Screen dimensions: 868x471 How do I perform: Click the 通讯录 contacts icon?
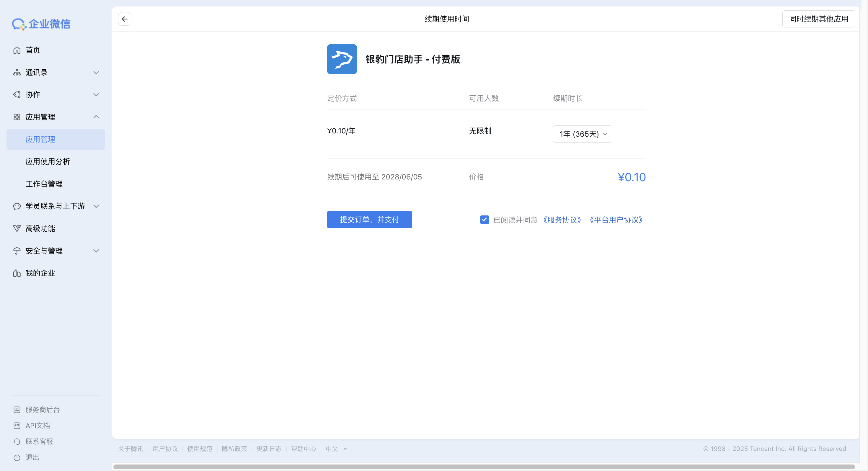tap(17, 72)
